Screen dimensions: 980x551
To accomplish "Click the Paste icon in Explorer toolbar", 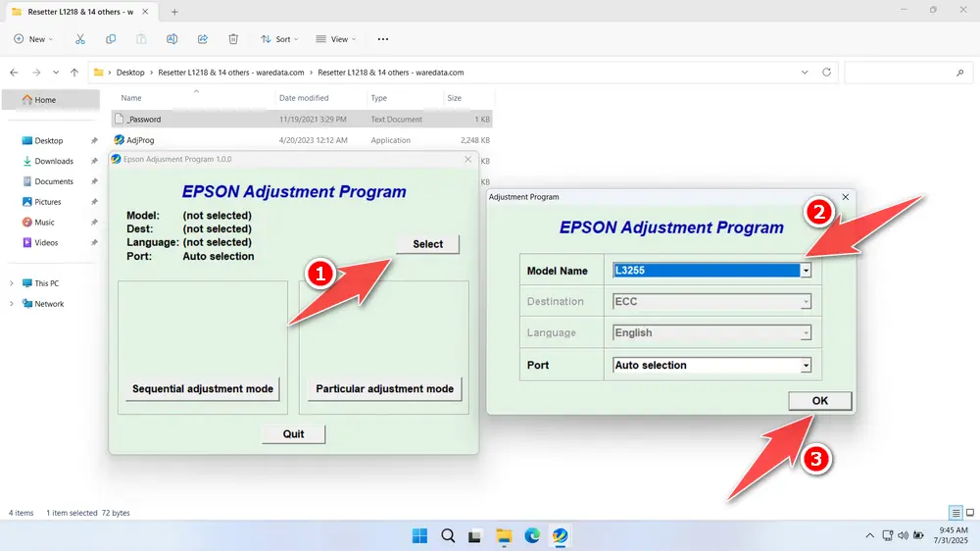I will tap(141, 39).
